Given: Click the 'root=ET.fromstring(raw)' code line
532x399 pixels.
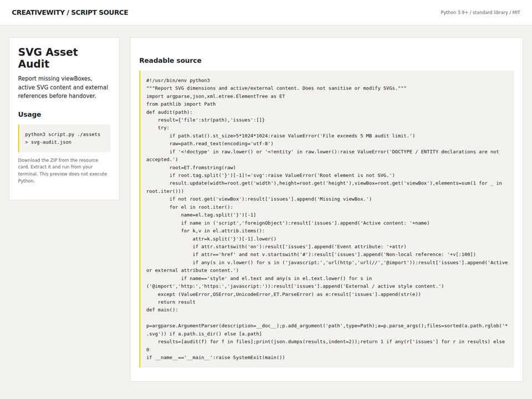Looking at the screenshot, I should (202, 167).
